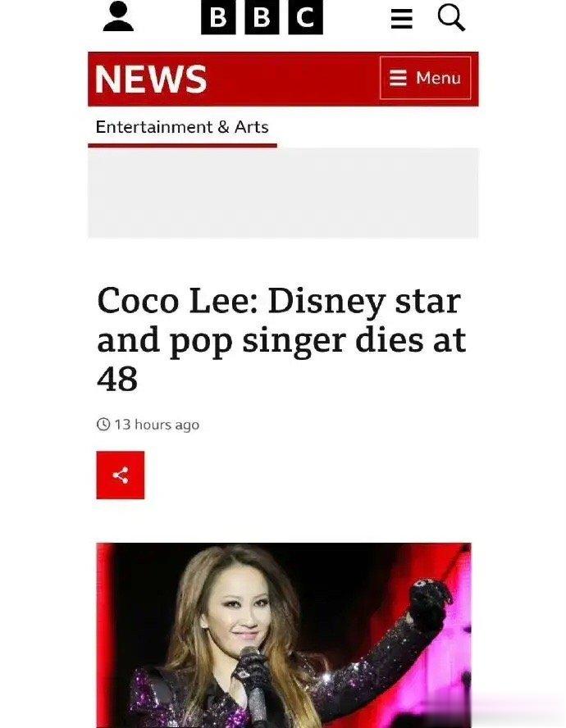
Task: Click the middle B block of the BBC logo
Action: coord(262,17)
